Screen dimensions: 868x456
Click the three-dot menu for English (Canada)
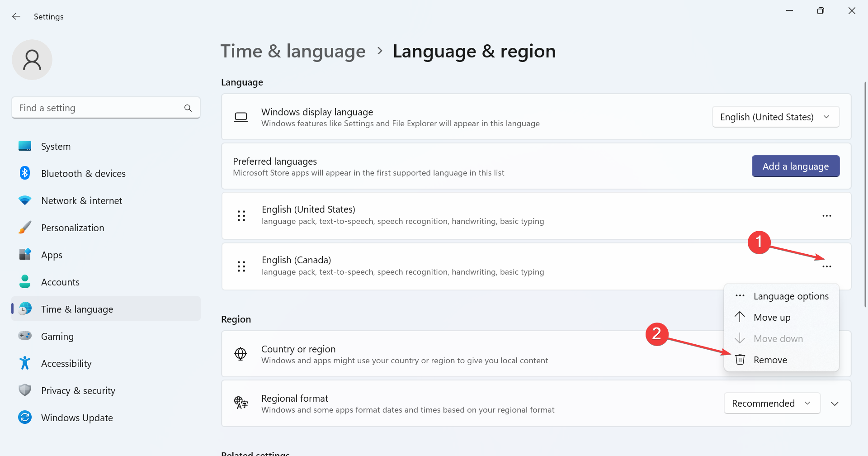point(827,266)
